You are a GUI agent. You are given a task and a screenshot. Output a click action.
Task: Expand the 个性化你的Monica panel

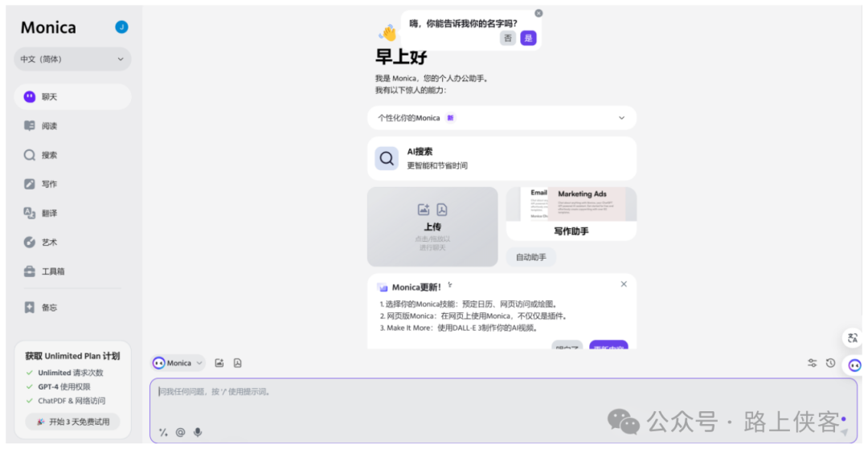(x=502, y=118)
